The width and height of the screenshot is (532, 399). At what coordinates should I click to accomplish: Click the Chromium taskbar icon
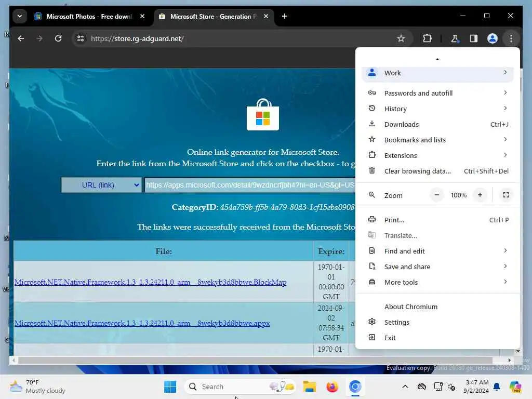355,387
